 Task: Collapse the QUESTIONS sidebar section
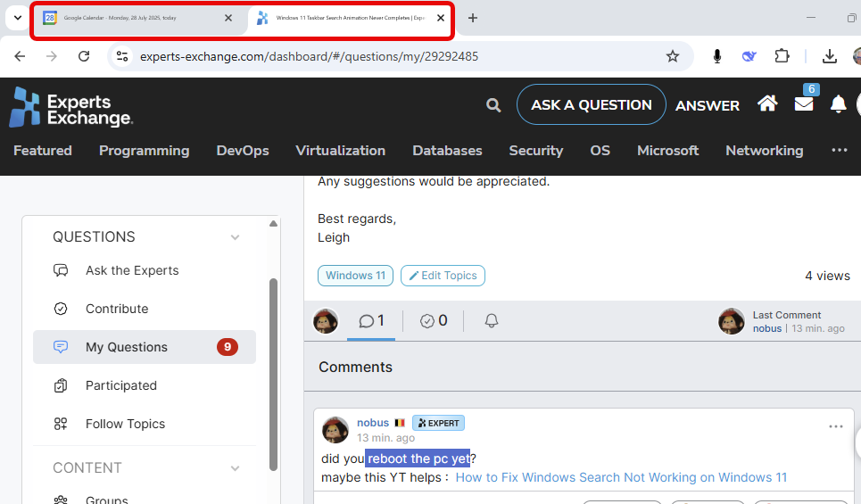(235, 237)
